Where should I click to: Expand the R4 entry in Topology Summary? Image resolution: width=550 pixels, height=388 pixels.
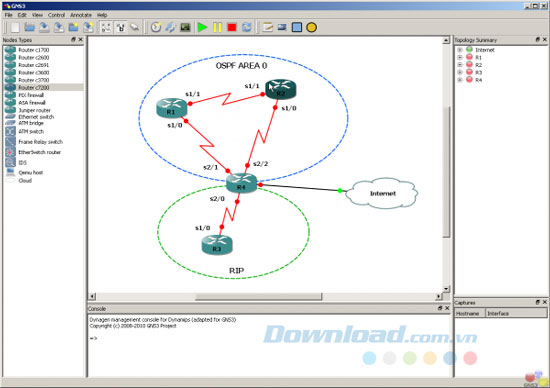(x=460, y=80)
